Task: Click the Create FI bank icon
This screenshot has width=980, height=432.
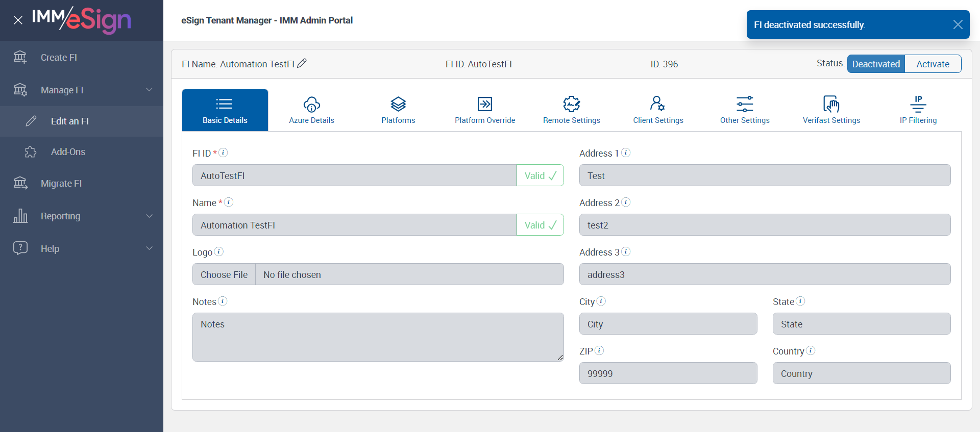Action: coord(20,57)
